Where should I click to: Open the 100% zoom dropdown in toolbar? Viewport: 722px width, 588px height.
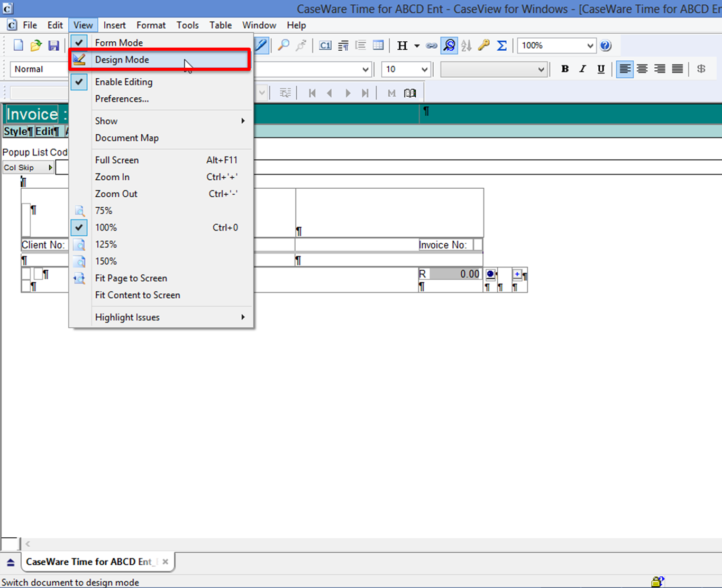click(590, 46)
